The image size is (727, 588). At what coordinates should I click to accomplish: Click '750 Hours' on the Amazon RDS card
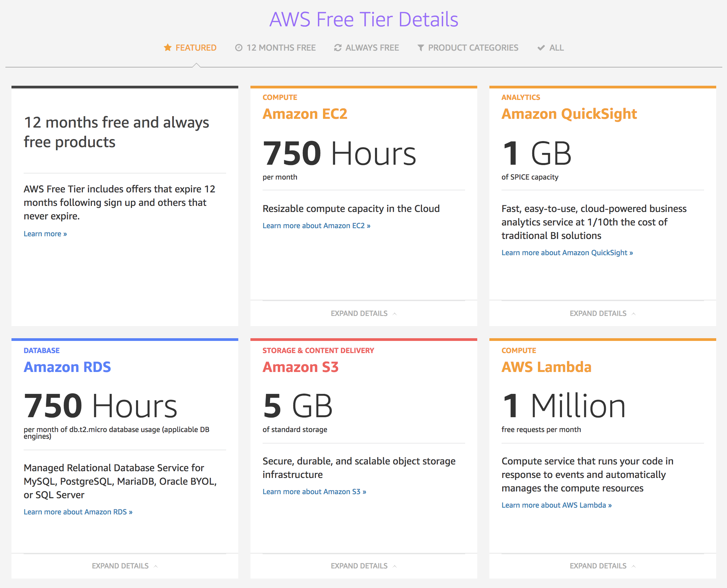coord(100,405)
